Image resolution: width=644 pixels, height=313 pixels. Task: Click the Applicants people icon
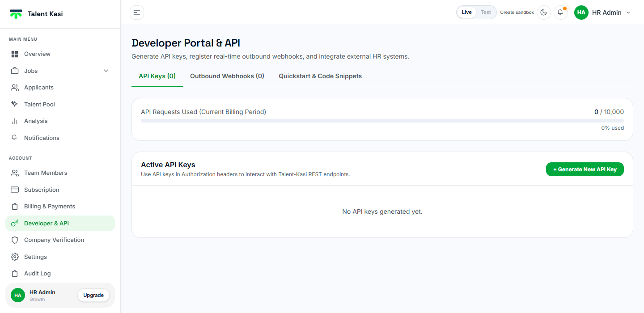(x=15, y=88)
